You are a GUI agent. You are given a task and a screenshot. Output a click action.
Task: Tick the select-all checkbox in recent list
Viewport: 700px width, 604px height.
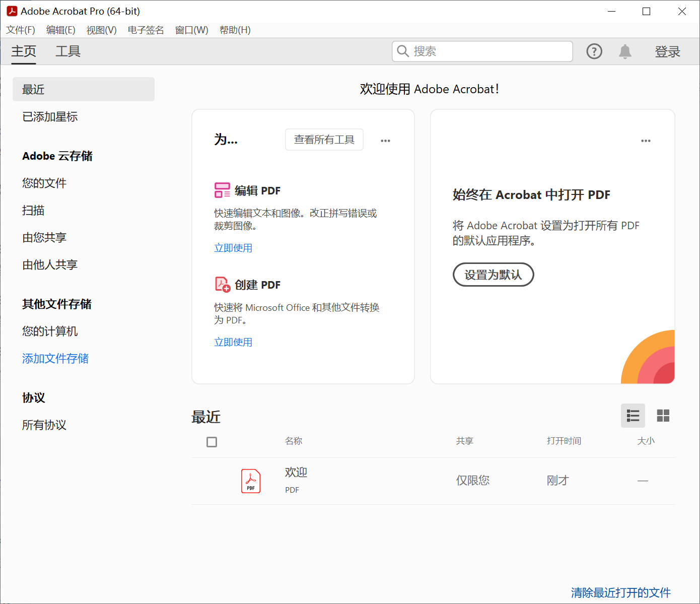tap(212, 442)
